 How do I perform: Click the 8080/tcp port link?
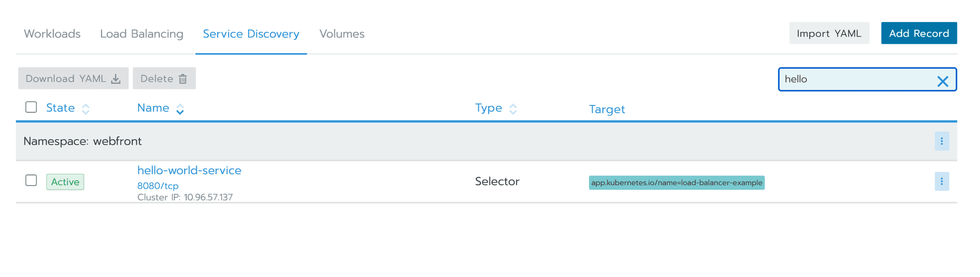[x=158, y=186]
